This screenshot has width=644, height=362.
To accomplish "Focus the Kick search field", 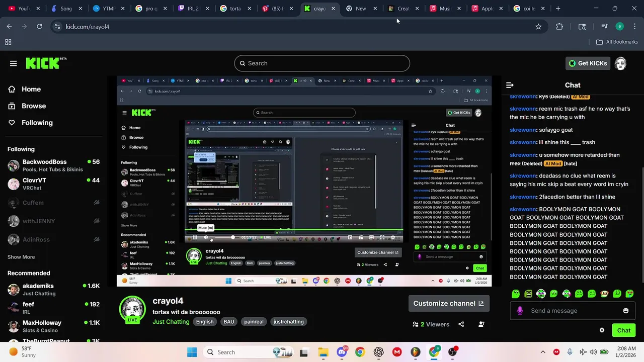I will point(322,63).
